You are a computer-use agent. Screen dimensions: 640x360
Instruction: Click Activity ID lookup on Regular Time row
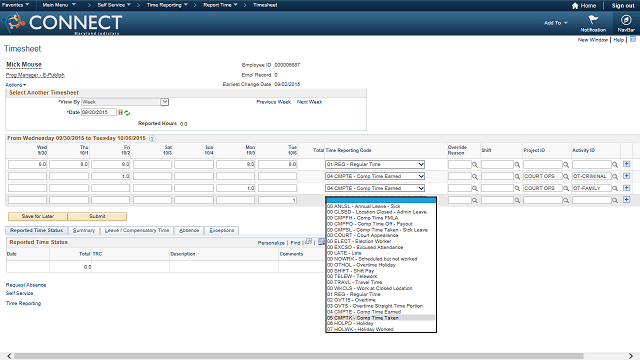(615, 164)
